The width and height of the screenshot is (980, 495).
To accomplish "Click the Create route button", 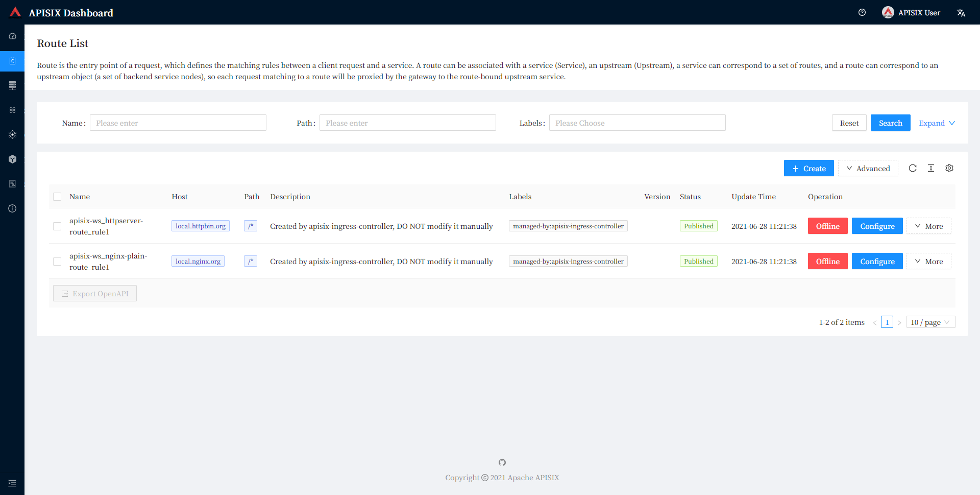I will click(809, 168).
